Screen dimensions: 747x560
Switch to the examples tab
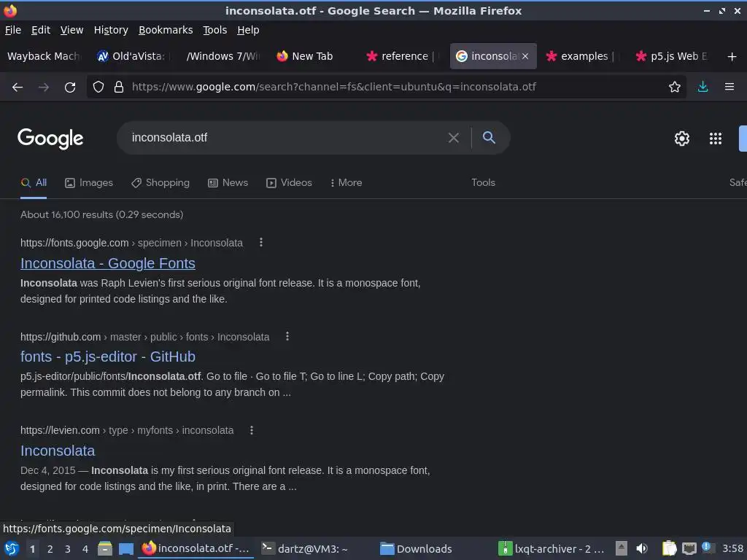coord(582,56)
